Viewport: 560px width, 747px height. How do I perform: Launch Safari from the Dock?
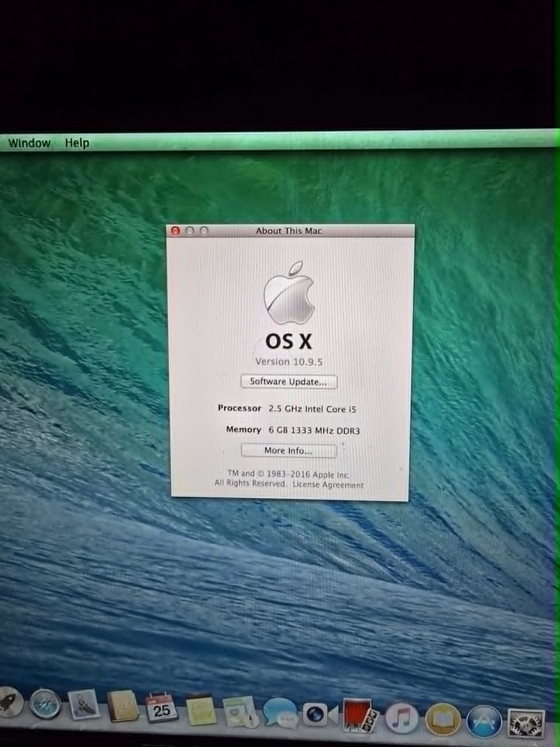tap(45, 704)
